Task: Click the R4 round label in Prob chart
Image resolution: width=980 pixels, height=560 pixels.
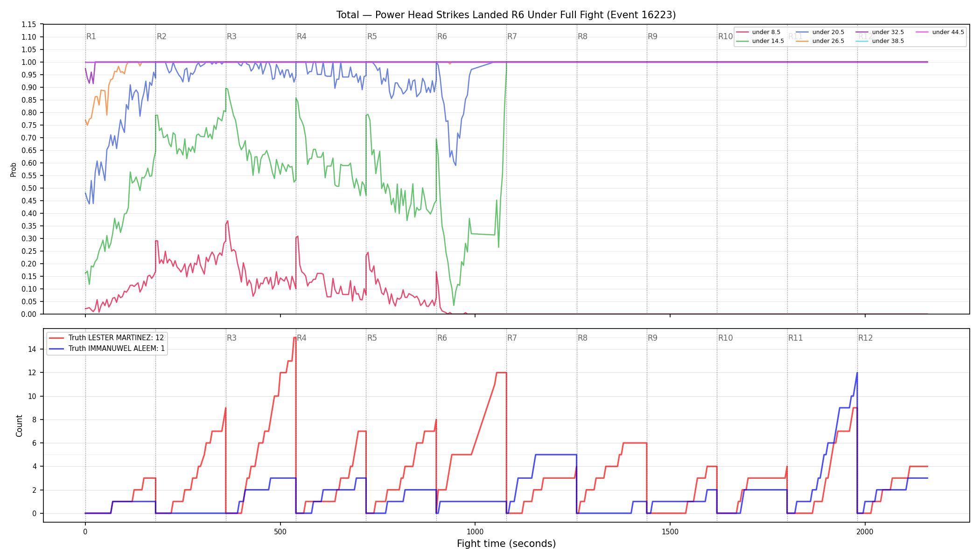Action: [x=301, y=36]
